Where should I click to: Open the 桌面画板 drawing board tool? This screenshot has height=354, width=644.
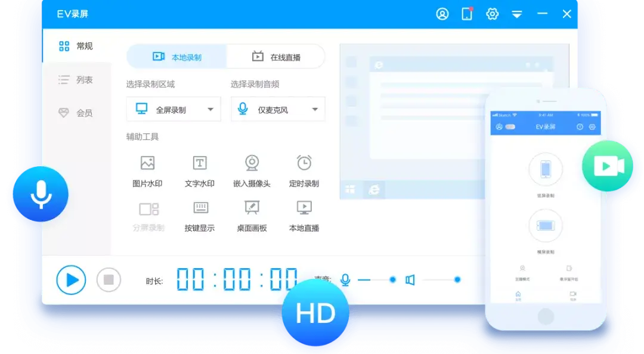point(252,216)
